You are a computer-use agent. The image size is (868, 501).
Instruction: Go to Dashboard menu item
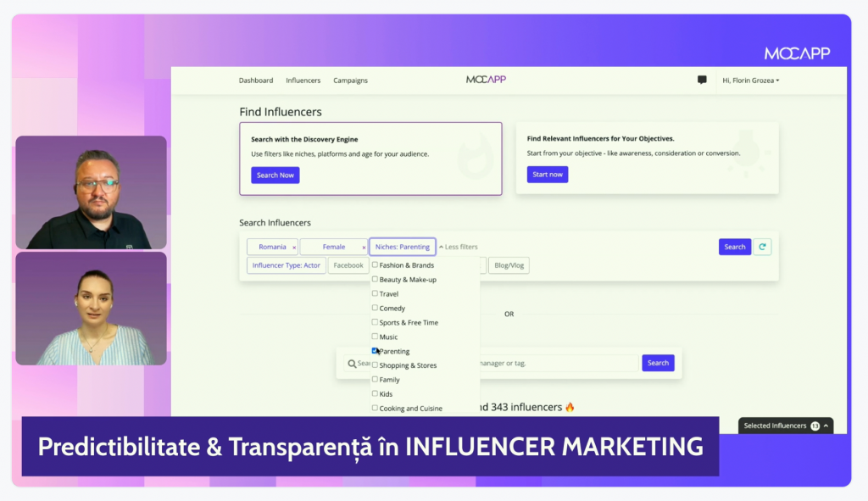pos(256,81)
